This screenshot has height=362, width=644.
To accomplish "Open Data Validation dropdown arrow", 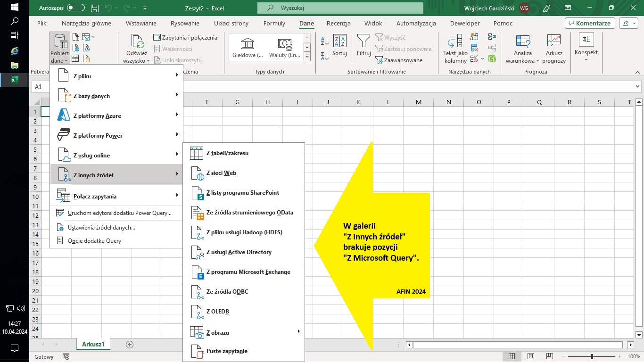I will [x=482, y=59].
